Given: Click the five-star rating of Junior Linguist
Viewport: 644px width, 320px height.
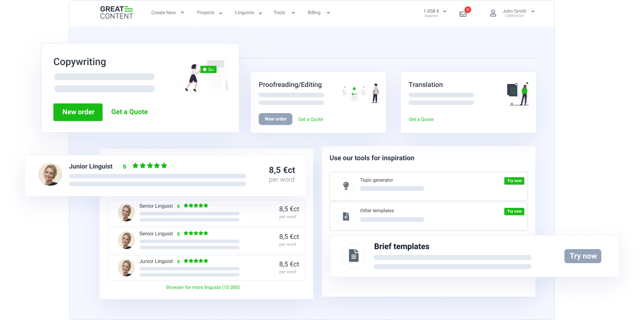Looking at the screenshot, I should pyautogui.click(x=150, y=166).
